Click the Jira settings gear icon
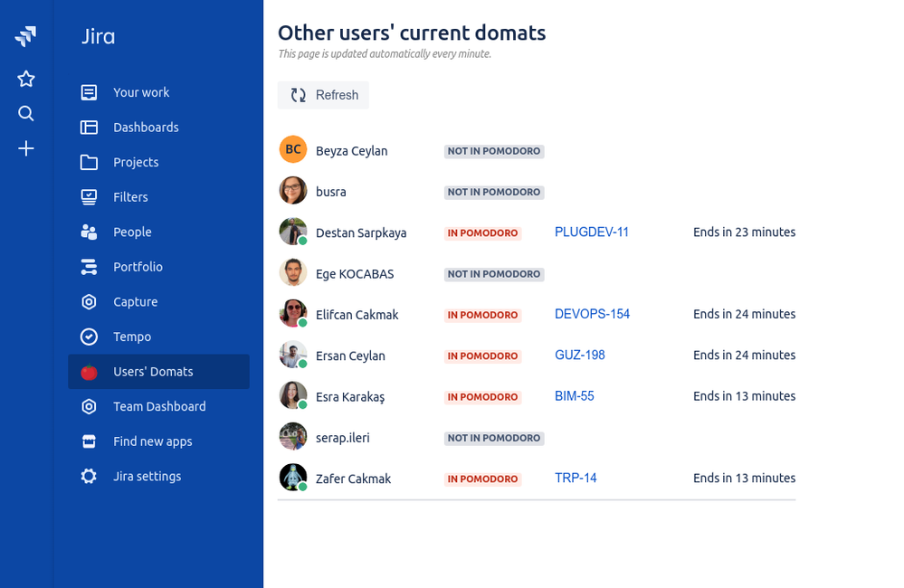Viewport: 904px width, 588px height. coord(89,476)
